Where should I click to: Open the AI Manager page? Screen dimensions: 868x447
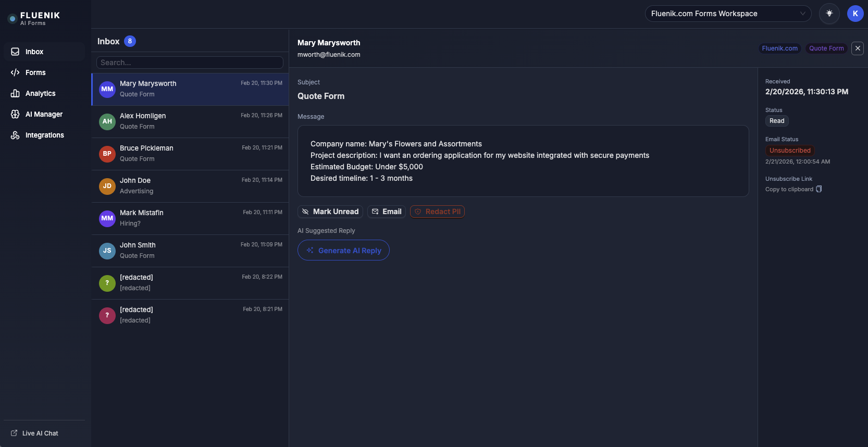(44, 114)
